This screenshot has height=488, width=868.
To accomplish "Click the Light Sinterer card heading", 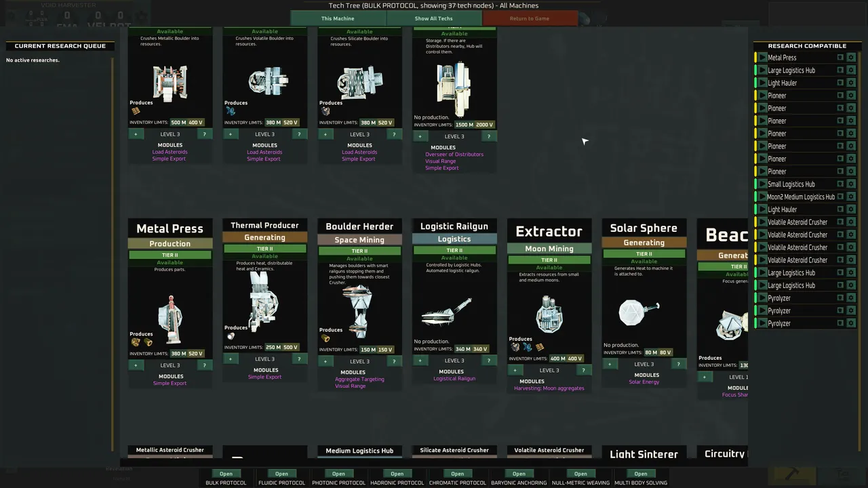I will tap(644, 454).
